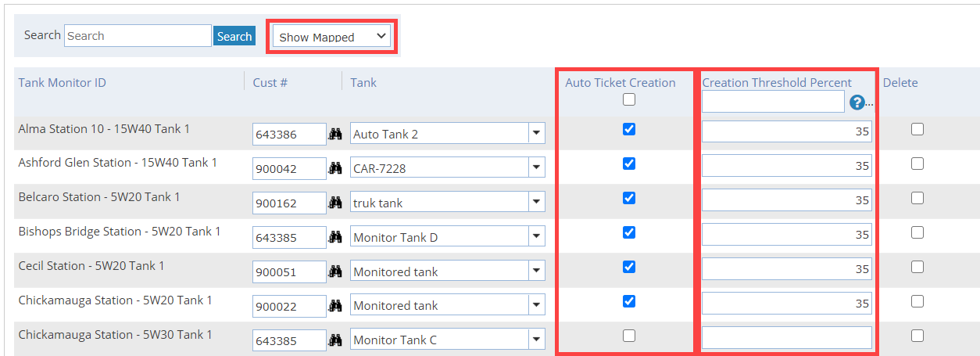Uncheck Auto Ticket Creation for Bishops Bridge Station

[x=629, y=232]
